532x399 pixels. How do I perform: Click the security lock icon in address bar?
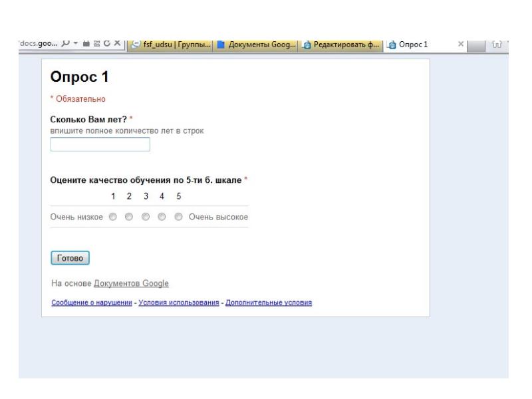tap(86, 43)
